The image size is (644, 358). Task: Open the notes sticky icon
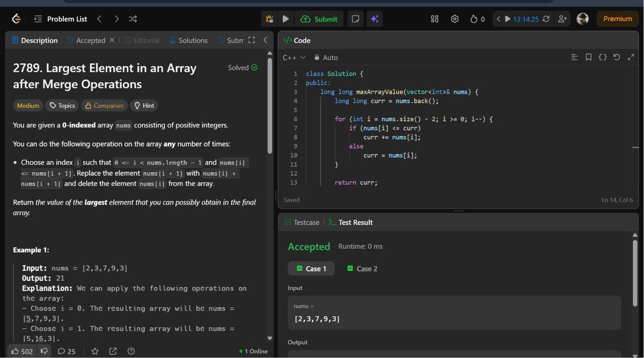tap(355, 19)
